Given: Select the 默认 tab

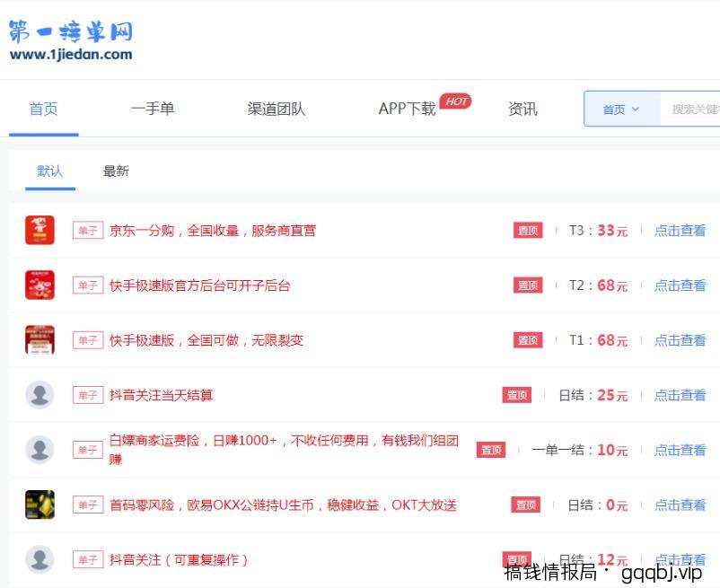Looking at the screenshot, I should tap(49, 171).
